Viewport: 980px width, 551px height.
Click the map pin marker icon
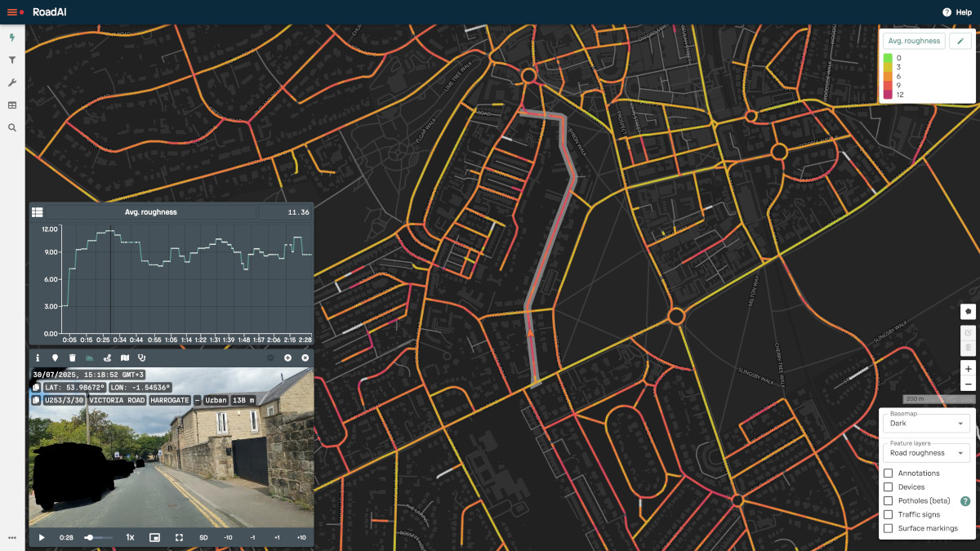point(55,358)
